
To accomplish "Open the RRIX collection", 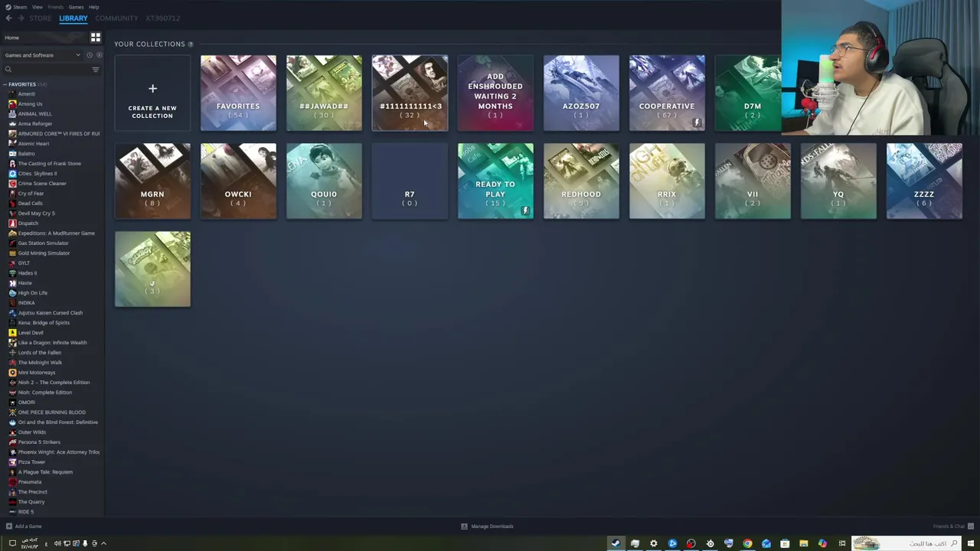I will 667,181.
